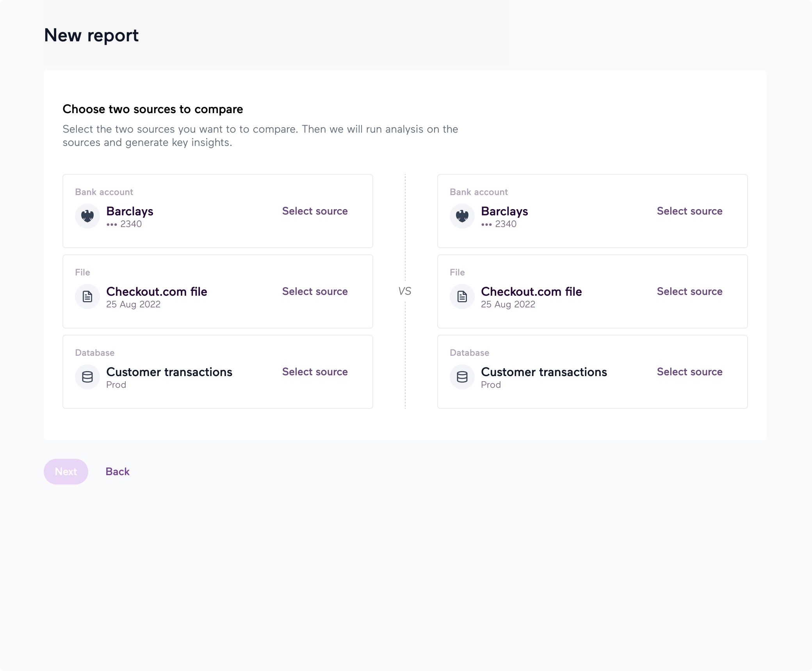This screenshot has width=812, height=671.
Task: Click the right Checkout.com file title
Action: tap(531, 292)
